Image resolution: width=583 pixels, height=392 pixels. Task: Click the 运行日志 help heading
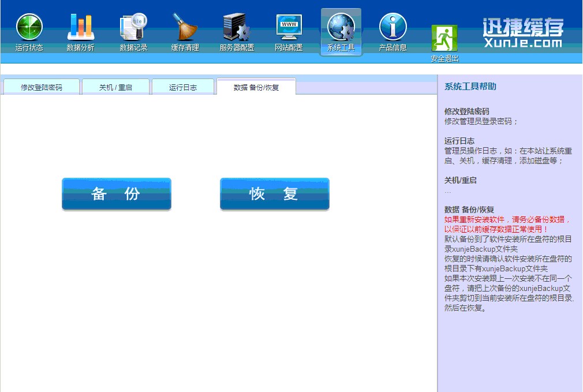459,141
